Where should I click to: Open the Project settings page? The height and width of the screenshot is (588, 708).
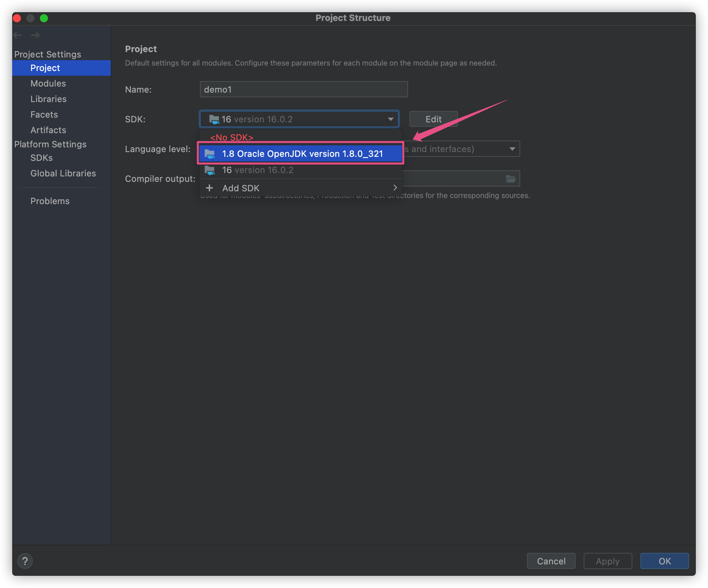pos(61,68)
